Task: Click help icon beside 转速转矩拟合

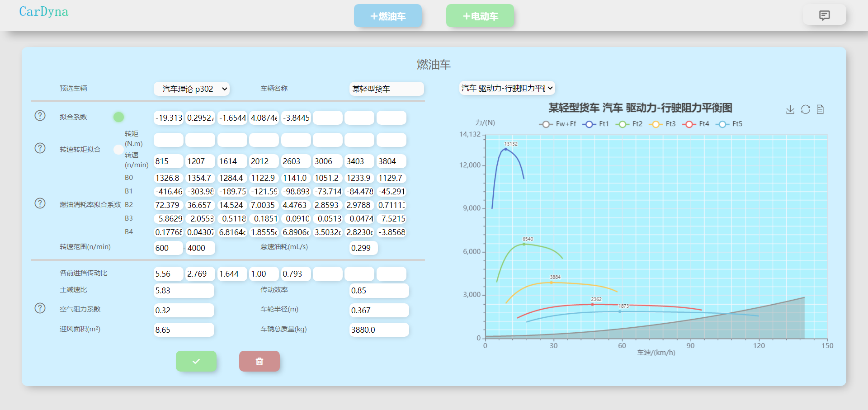Action: click(x=40, y=148)
